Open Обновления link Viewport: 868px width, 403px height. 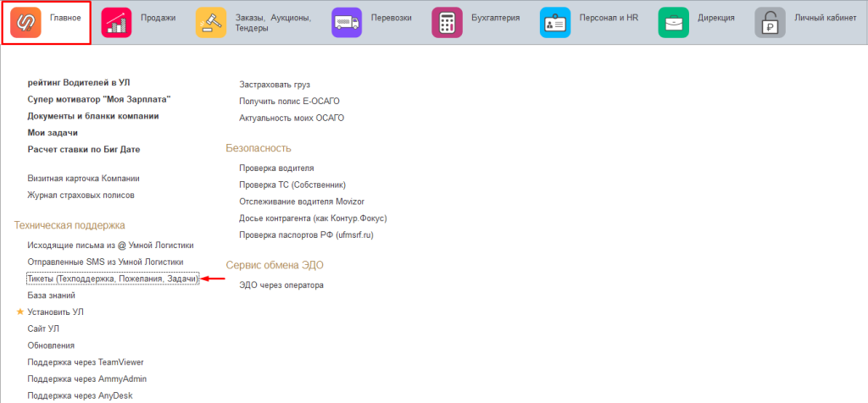[x=51, y=345]
